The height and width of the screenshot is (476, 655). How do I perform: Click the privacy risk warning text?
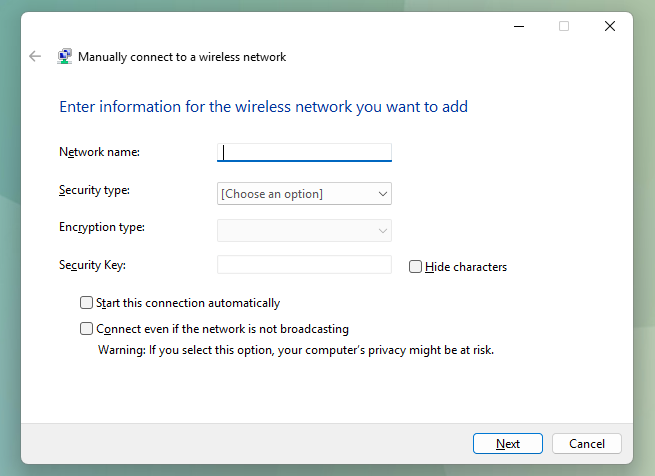(295, 350)
